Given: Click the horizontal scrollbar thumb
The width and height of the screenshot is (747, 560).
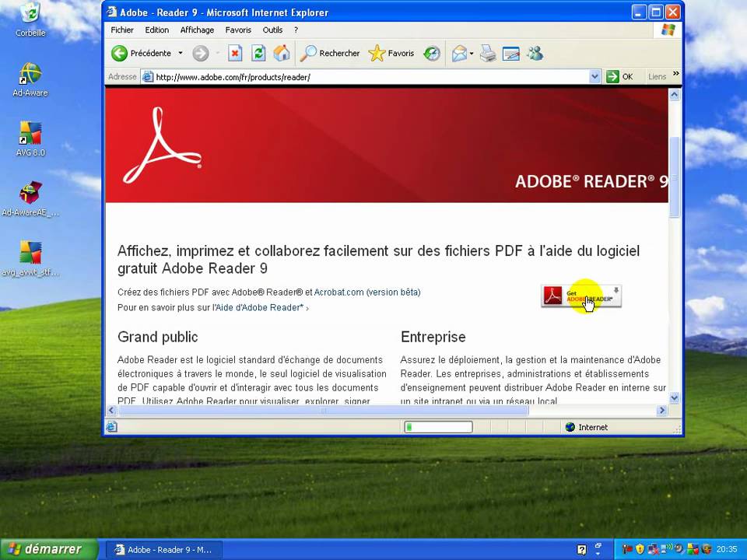Looking at the screenshot, I should 324,410.
